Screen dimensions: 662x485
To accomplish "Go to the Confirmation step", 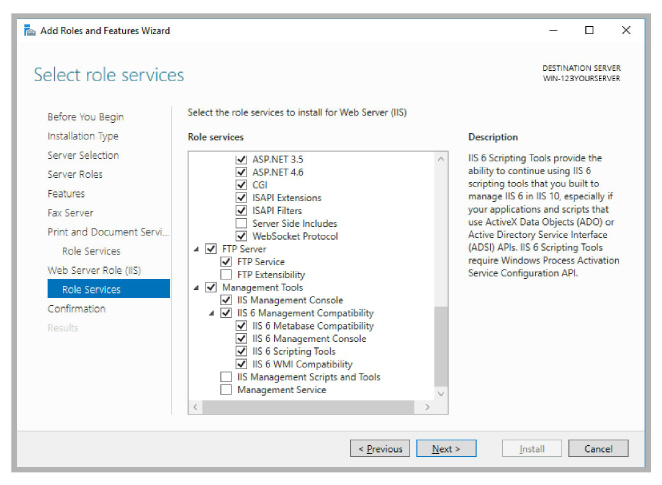I will [76, 309].
